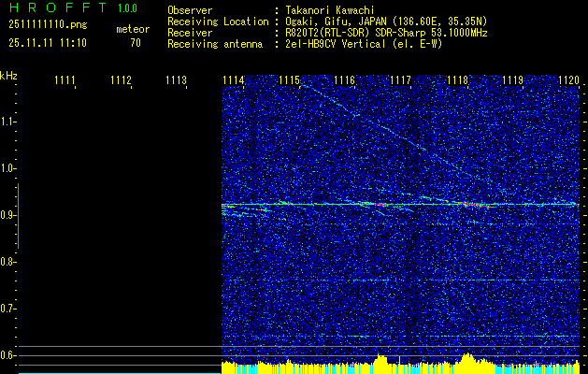Viewport: 588px width, 374px height.
Task: Click the kHz axis unit label
Action: 8,76
